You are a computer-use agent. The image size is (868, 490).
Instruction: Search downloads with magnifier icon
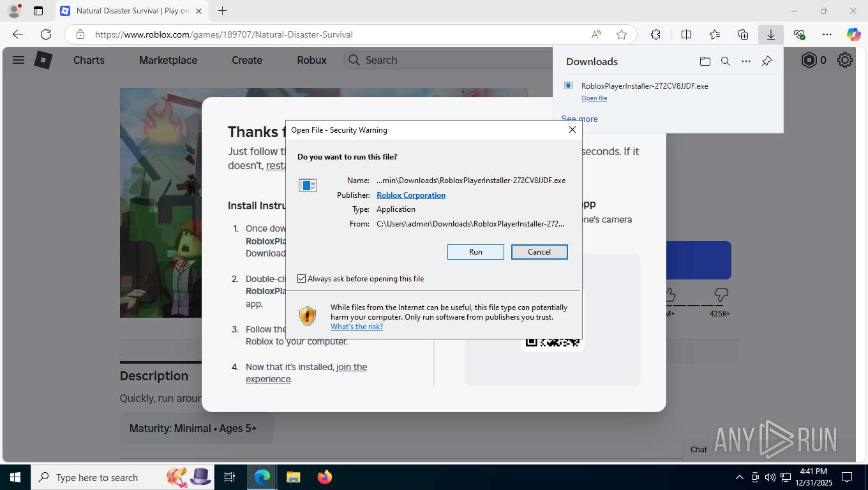coord(726,61)
